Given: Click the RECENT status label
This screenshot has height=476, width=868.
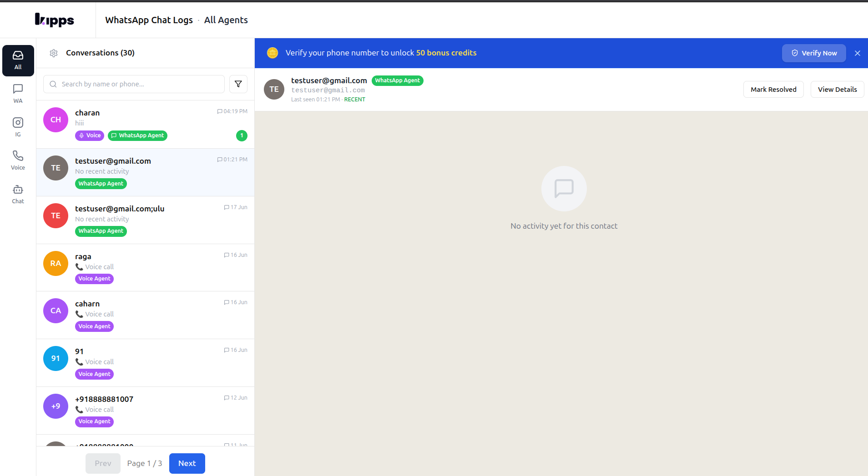Looking at the screenshot, I should pyautogui.click(x=354, y=100).
